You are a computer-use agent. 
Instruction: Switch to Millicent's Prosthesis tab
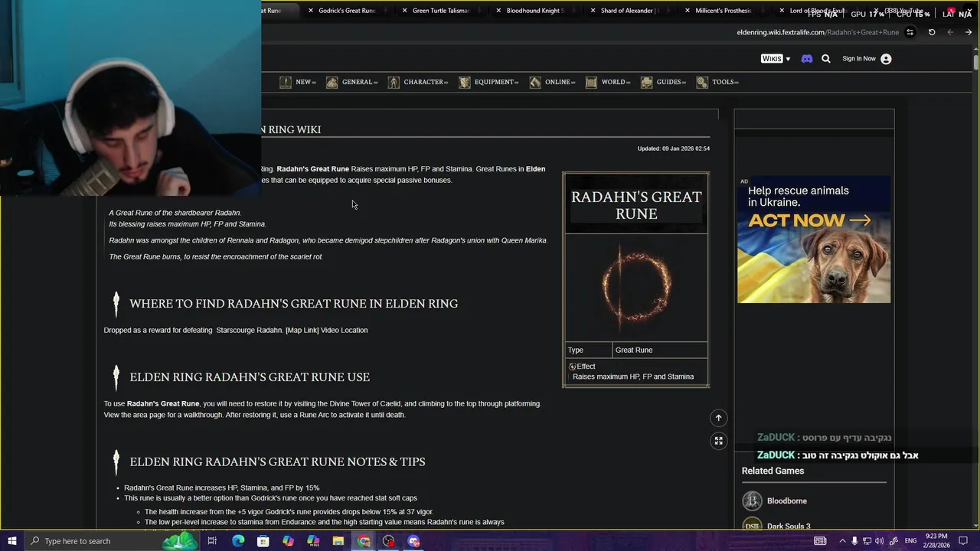click(724, 11)
